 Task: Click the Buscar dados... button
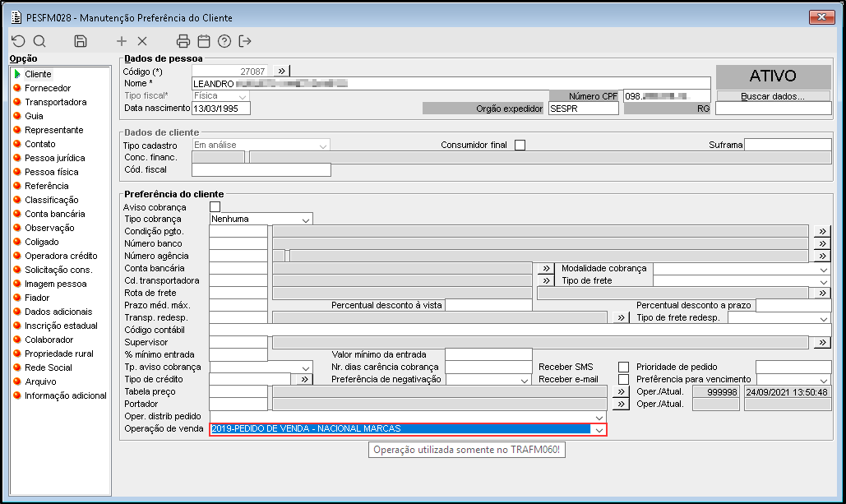(x=773, y=96)
